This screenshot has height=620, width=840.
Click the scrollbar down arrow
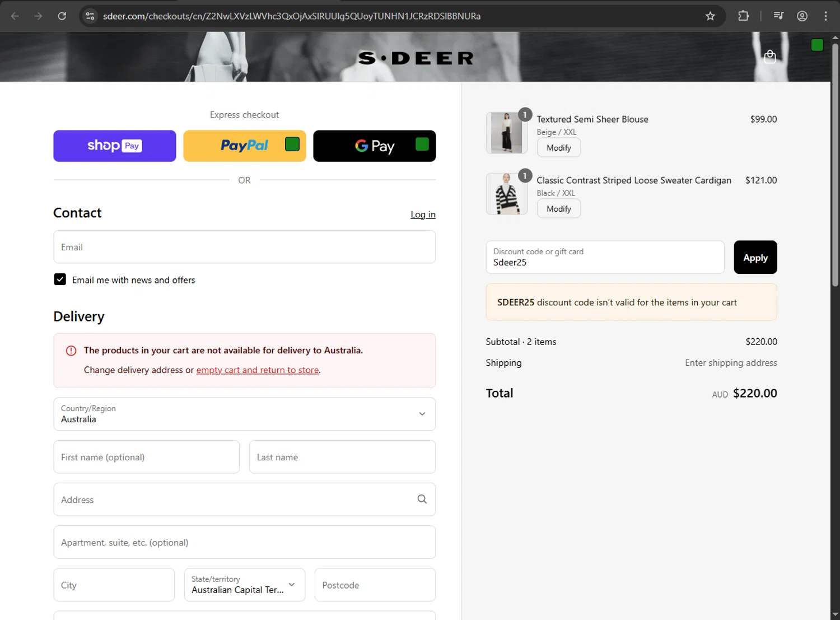point(835,614)
